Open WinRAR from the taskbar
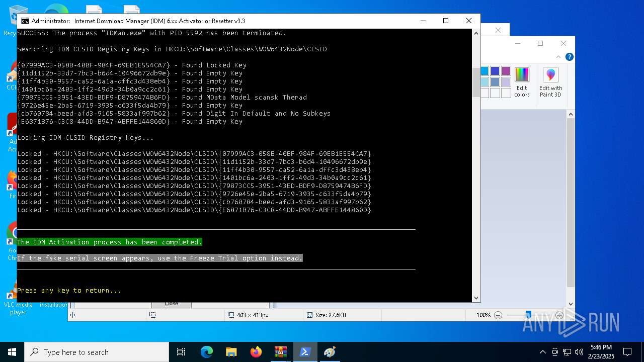Image resolution: width=644 pixels, height=362 pixels. 281,352
